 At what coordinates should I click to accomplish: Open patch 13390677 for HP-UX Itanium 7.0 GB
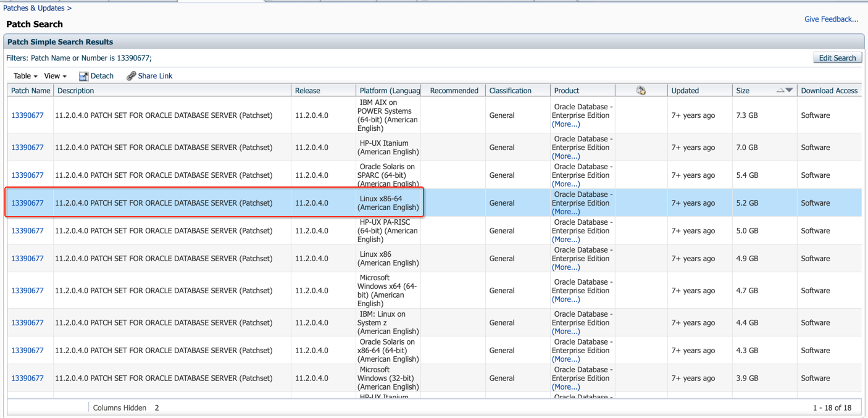[x=27, y=148]
